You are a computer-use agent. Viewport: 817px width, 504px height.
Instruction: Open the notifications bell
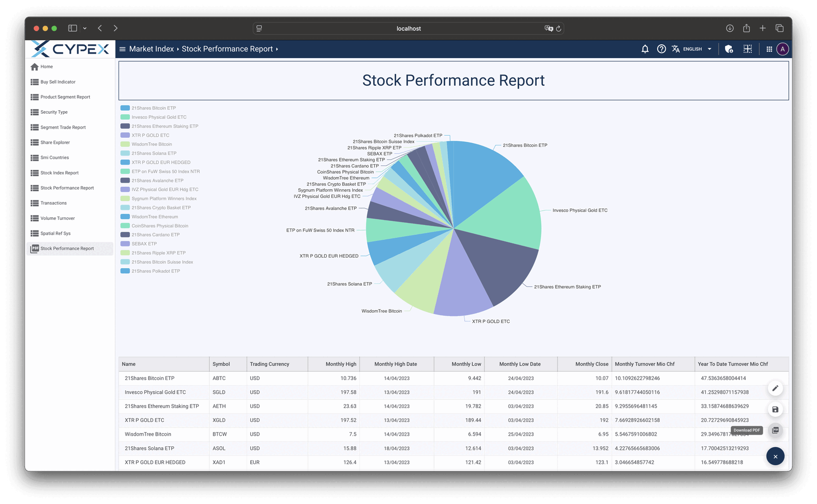(x=645, y=49)
